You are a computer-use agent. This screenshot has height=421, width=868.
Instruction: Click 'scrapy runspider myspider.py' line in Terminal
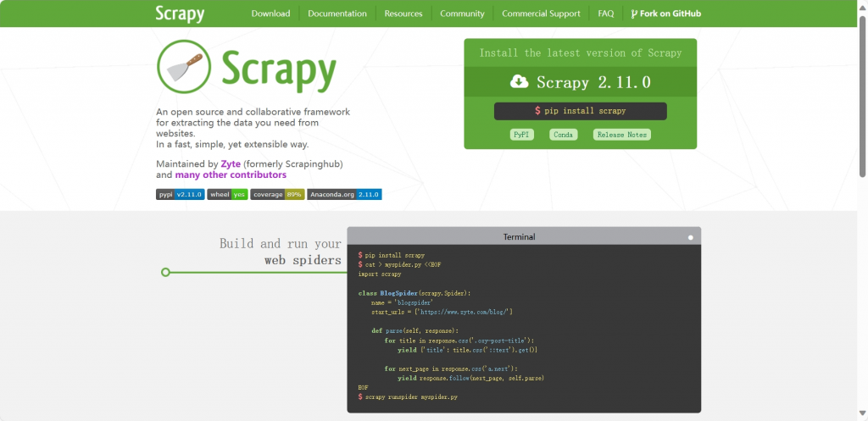point(408,396)
